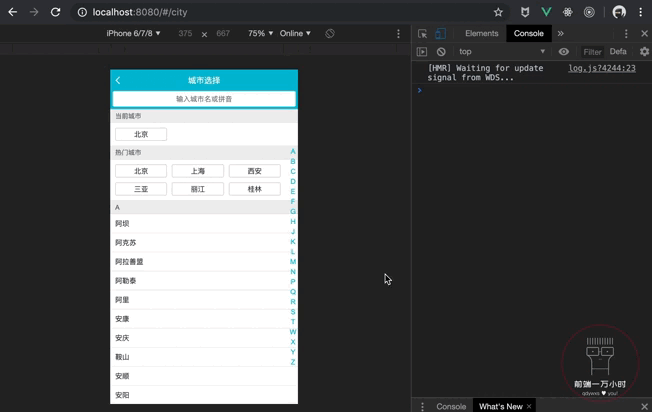Create live expression eye icon
This screenshot has width=652, height=412.
(x=563, y=52)
